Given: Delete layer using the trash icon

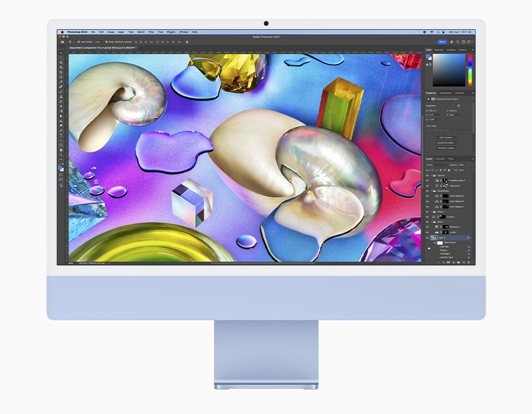Looking at the screenshot, I should 469,263.
